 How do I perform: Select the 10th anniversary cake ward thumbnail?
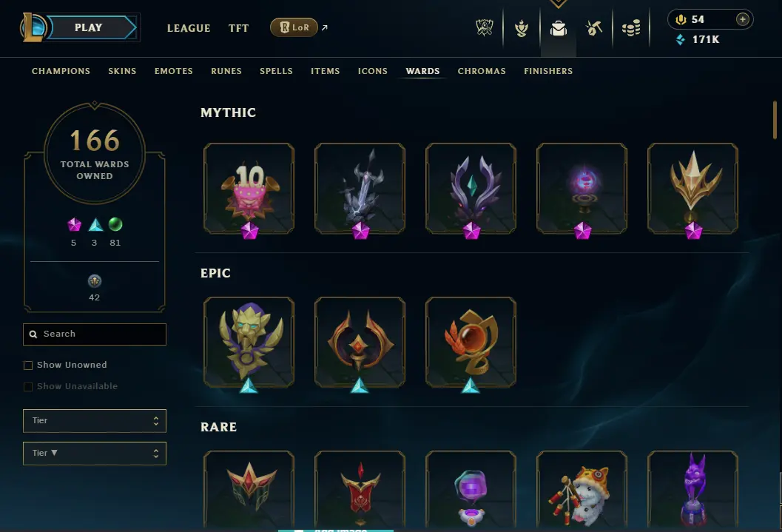click(x=249, y=188)
